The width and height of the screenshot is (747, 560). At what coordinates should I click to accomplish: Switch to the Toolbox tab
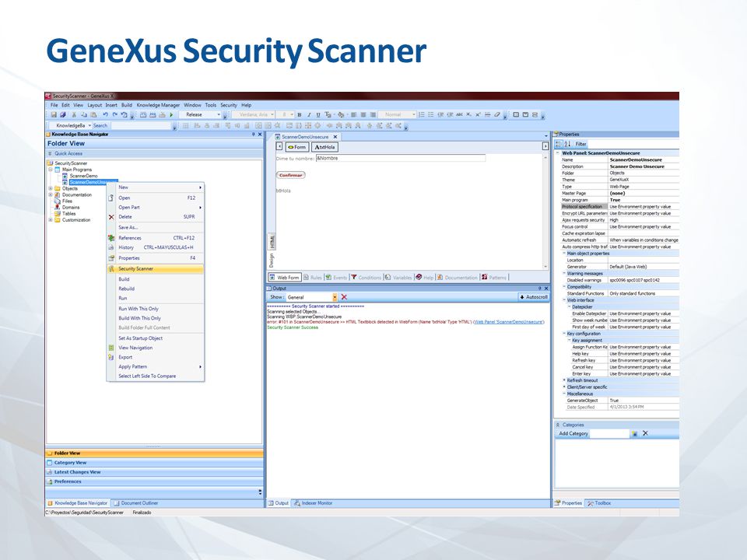599,503
